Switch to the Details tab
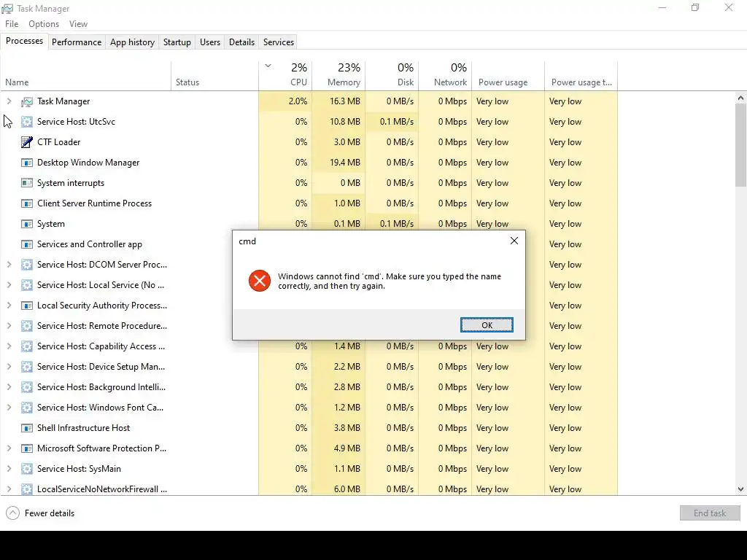The image size is (747, 560). [242, 42]
